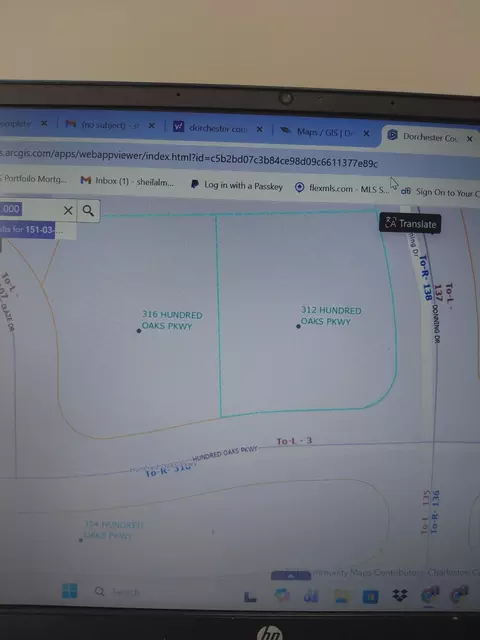Image resolution: width=480 pixels, height=640 pixels.
Task: Click the Translate overlay button
Action: tap(410, 224)
